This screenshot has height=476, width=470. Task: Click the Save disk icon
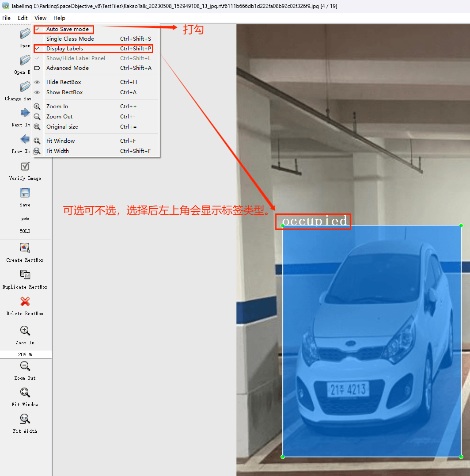(25, 193)
